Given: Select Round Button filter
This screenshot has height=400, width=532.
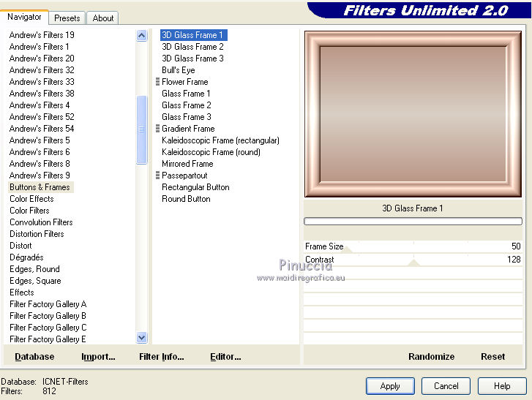Looking at the screenshot, I should tap(186, 199).
